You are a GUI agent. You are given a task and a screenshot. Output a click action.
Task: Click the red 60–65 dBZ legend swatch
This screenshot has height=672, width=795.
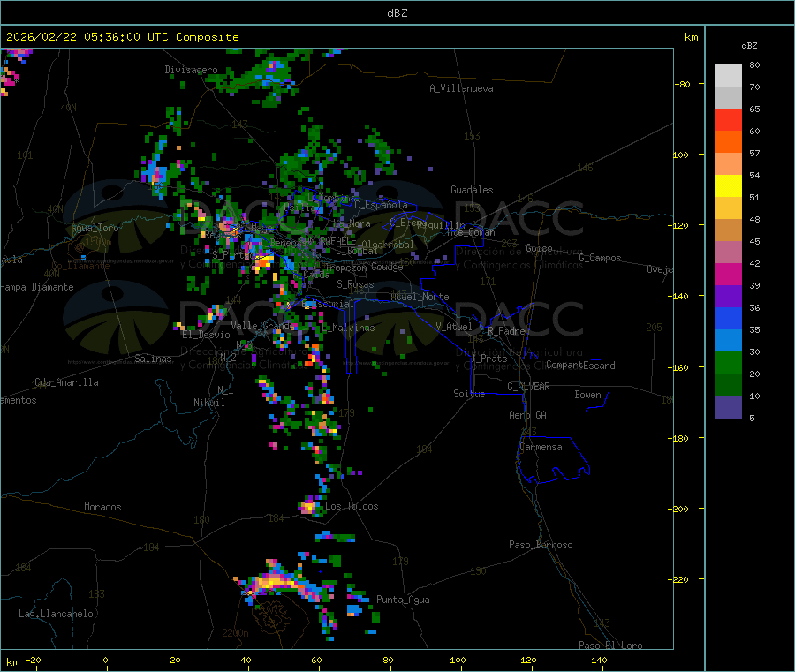(728, 119)
